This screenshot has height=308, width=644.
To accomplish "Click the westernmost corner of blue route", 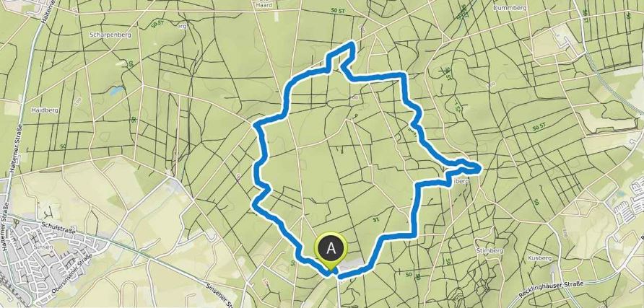I will [253, 206].
